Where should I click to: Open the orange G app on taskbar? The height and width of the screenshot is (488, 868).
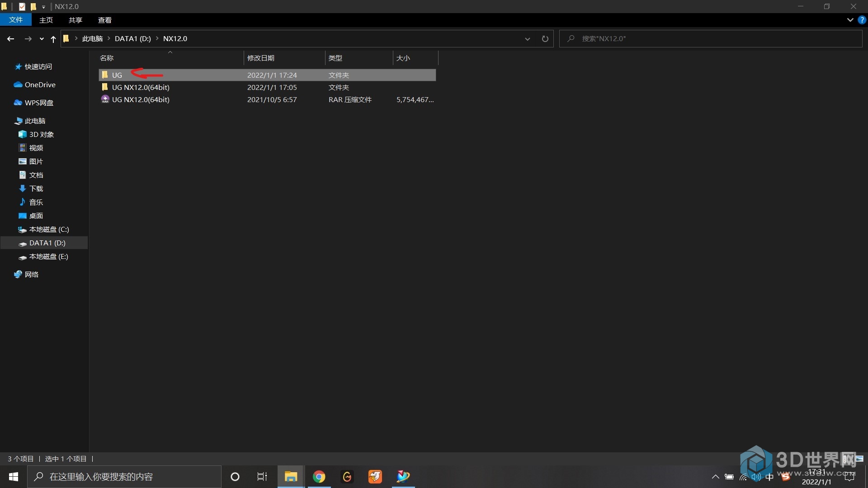point(347,477)
